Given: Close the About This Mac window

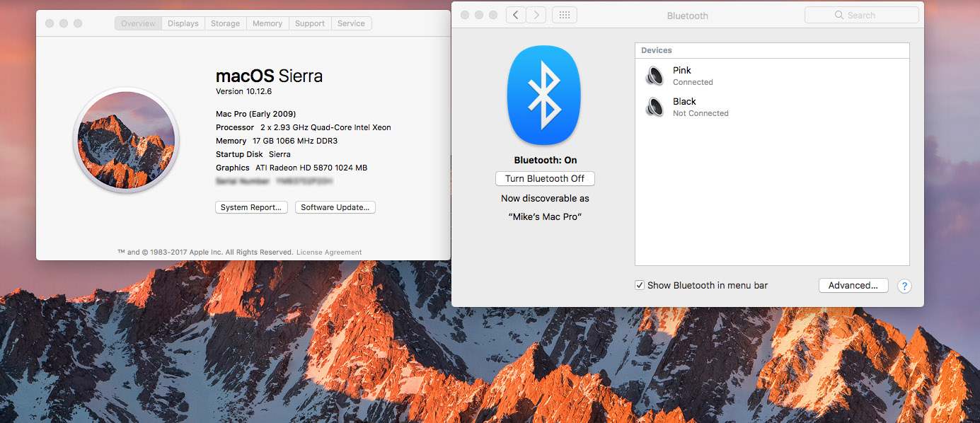Looking at the screenshot, I should click(x=50, y=23).
